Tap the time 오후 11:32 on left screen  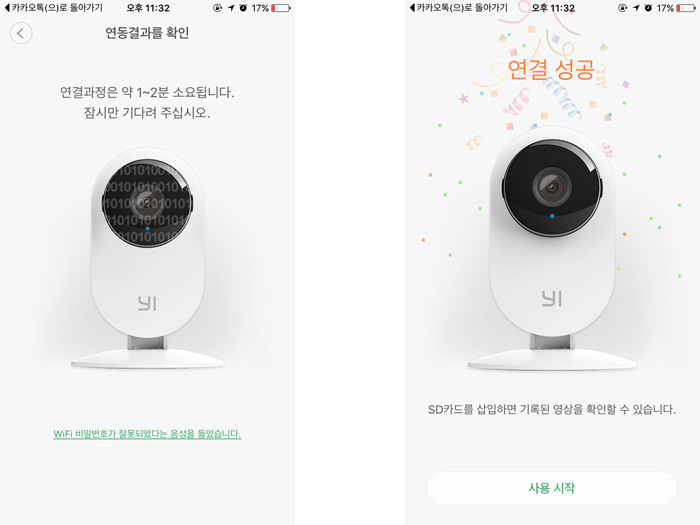(x=148, y=8)
